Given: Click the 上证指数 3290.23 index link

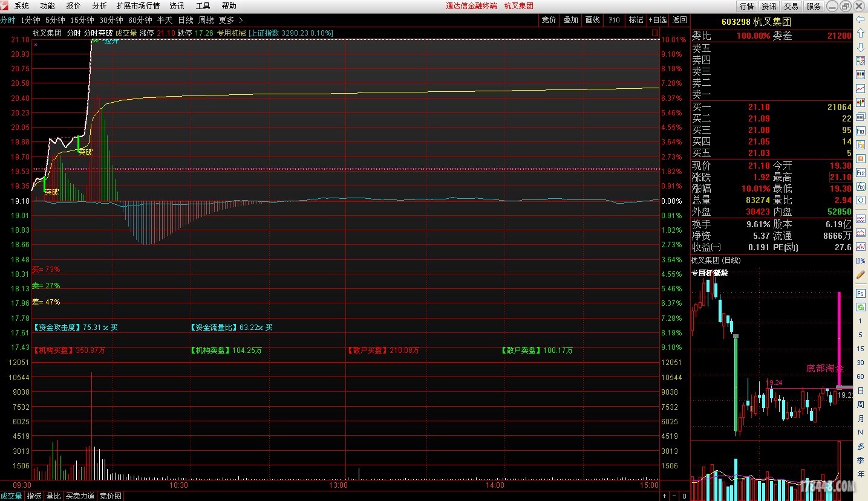Looking at the screenshot, I should click(x=290, y=33).
